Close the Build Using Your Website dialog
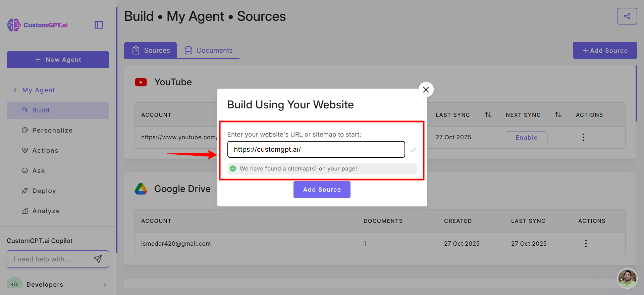The height and width of the screenshot is (295, 644). coord(426,90)
